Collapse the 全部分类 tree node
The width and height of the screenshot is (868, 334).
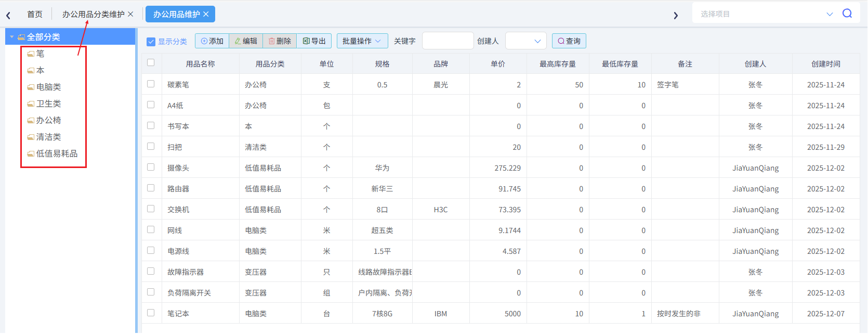tap(11, 37)
